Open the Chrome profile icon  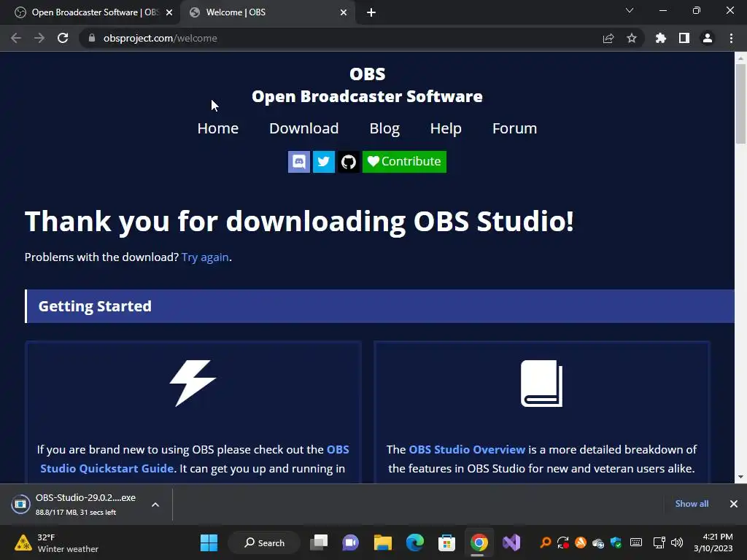[708, 38]
